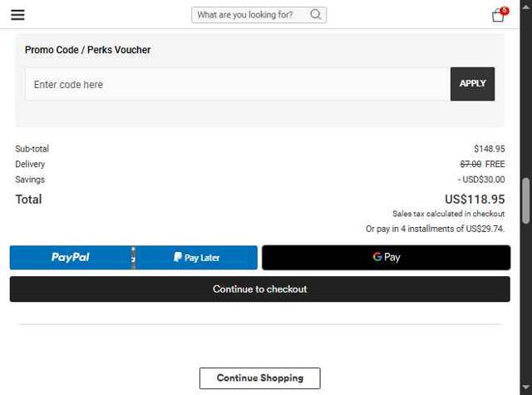Click the Continue Shopping button
The image size is (532, 395).
(259, 378)
